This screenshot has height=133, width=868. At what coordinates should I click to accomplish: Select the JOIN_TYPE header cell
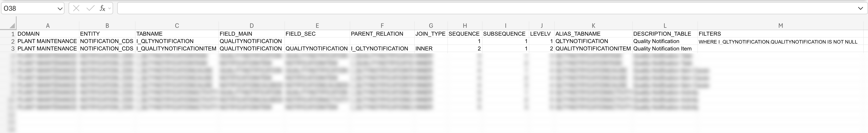click(x=430, y=34)
